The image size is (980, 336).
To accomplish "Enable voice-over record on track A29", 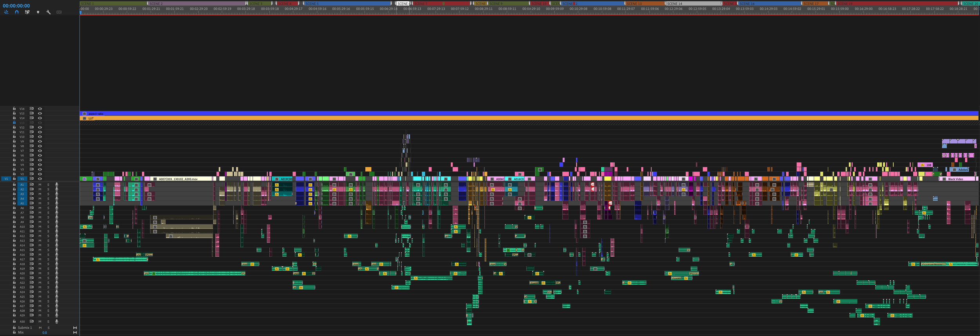I will (57, 315).
